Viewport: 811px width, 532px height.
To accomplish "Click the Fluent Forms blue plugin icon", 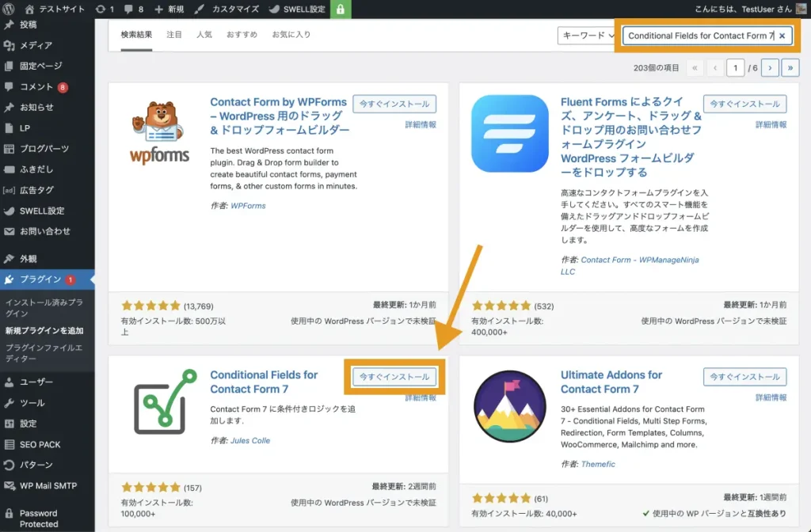I will tap(509, 132).
